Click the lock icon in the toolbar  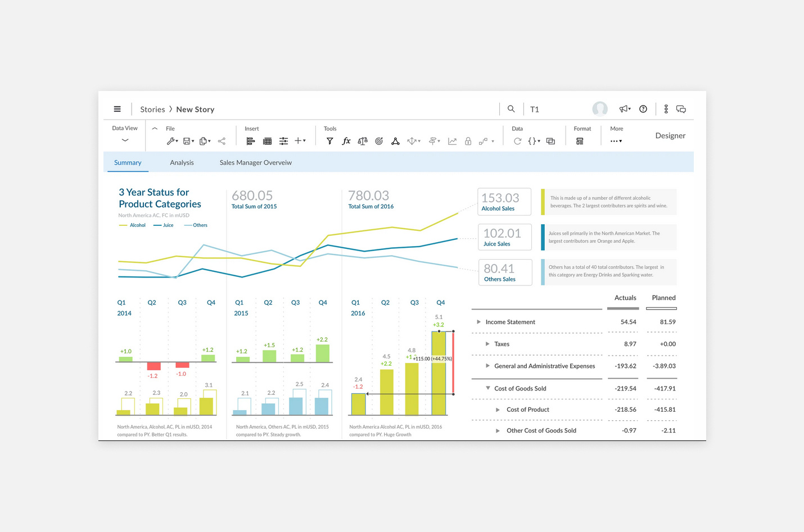tap(468, 141)
